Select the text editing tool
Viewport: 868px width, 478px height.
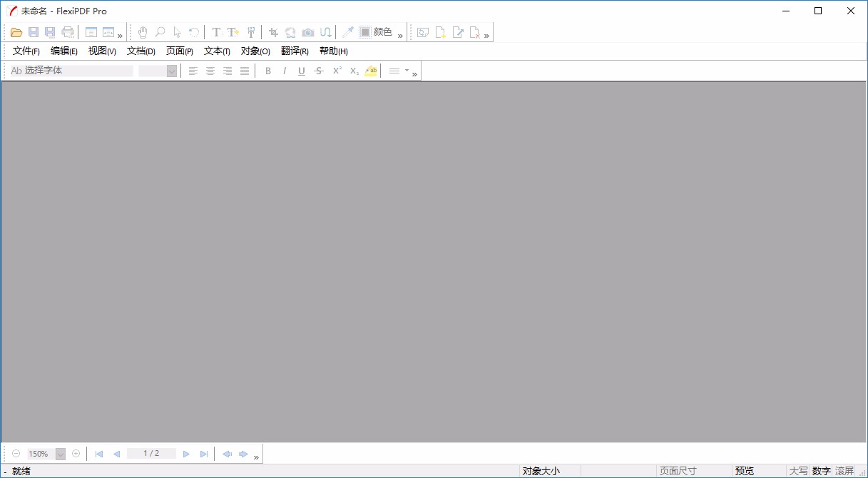click(215, 31)
